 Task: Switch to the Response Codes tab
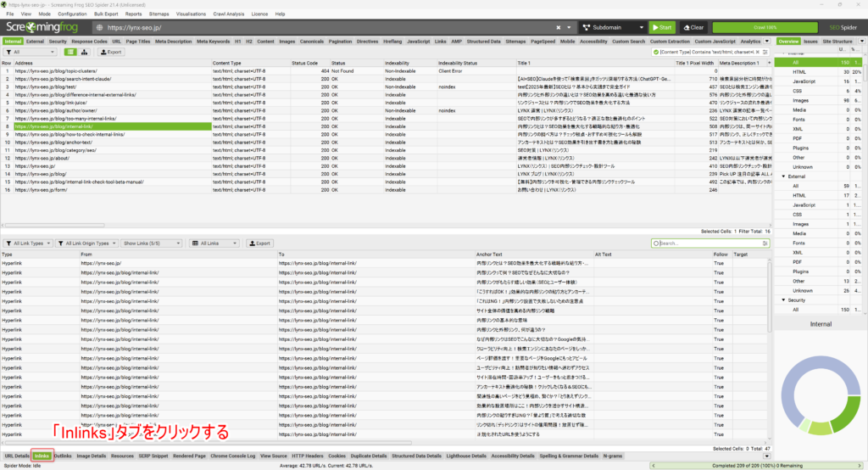point(89,41)
